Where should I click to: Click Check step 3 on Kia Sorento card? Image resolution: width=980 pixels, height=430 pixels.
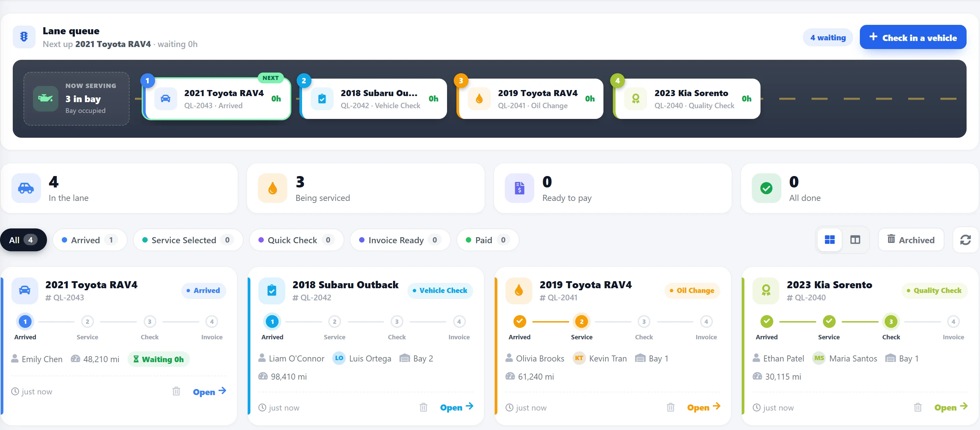pos(891,321)
